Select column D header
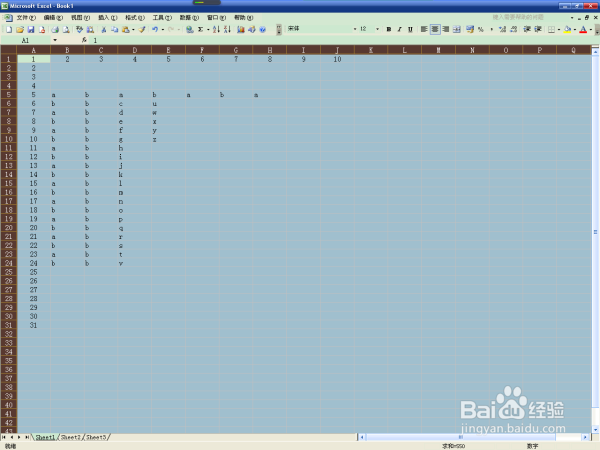Screen dimensions: 600x450 (135, 50)
